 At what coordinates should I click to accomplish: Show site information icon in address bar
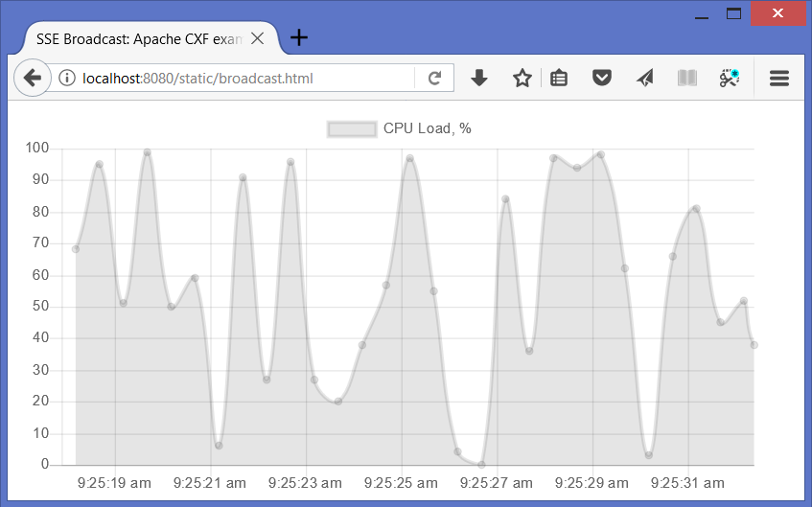[66, 79]
